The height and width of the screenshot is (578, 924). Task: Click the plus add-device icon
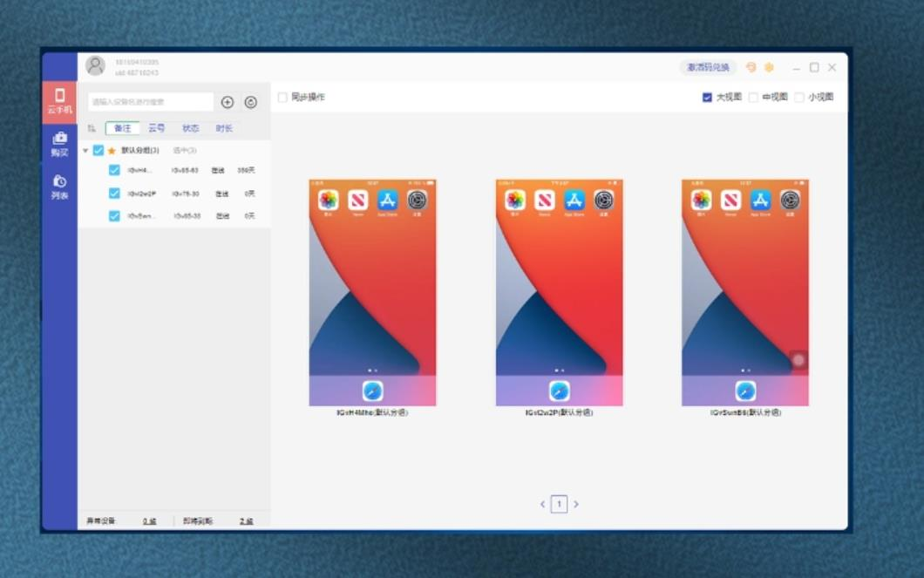click(x=228, y=102)
